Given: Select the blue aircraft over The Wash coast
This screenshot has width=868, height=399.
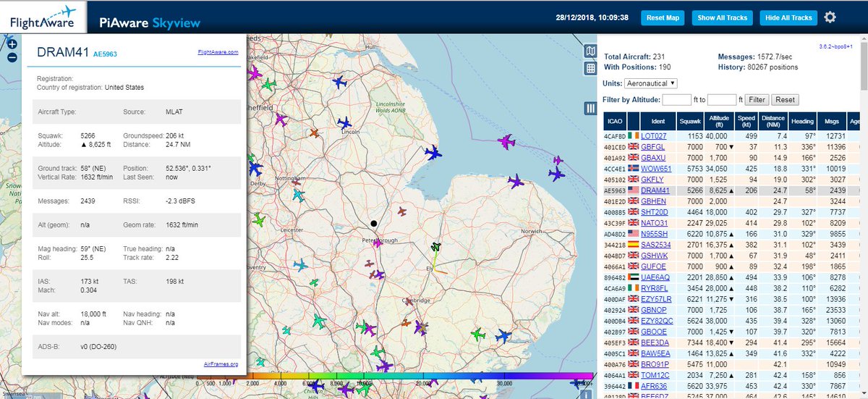Looking at the screenshot, I should [433, 152].
